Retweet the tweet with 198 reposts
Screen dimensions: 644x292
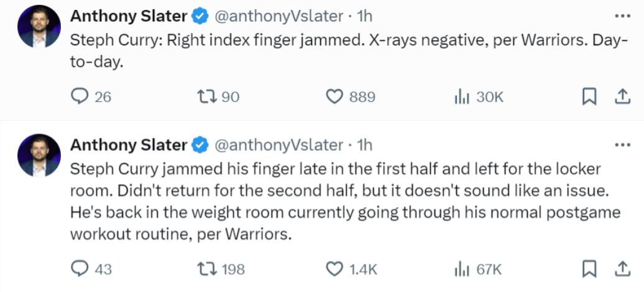point(205,269)
